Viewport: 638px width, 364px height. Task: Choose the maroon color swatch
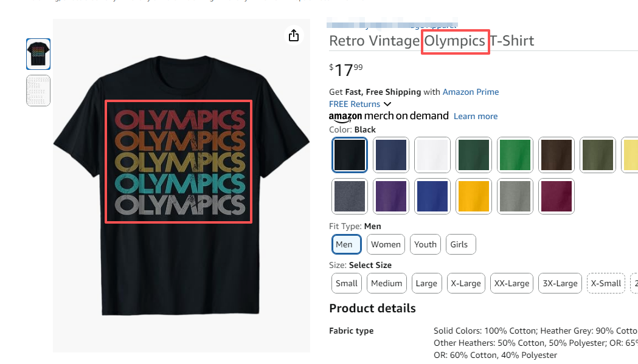click(556, 196)
